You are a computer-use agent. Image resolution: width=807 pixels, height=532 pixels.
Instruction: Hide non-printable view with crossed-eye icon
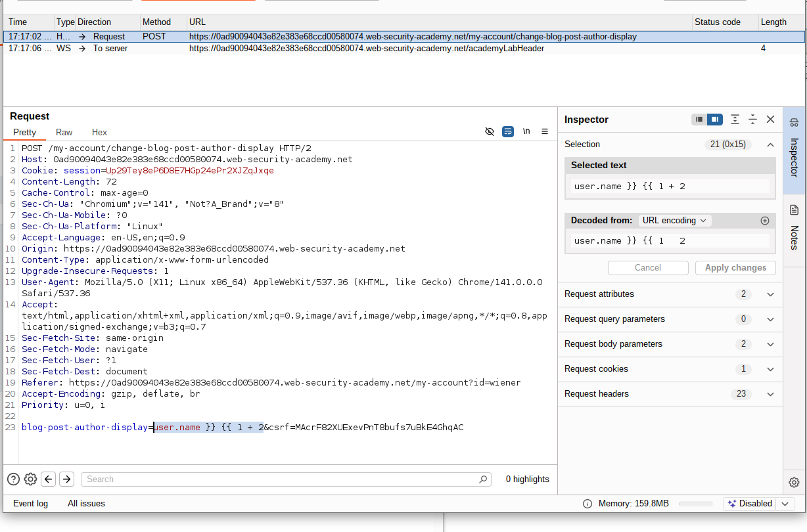pyautogui.click(x=489, y=131)
